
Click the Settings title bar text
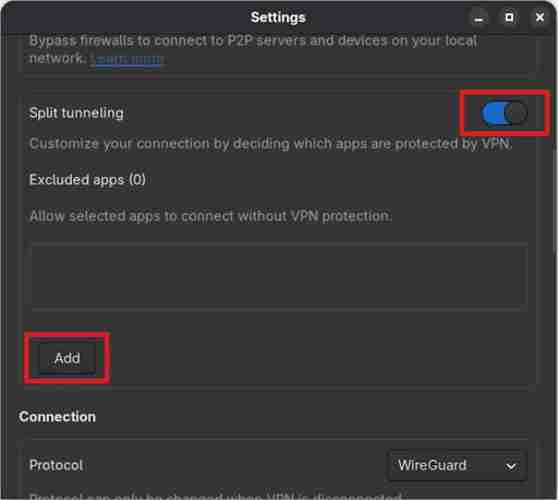pyautogui.click(x=278, y=17)
